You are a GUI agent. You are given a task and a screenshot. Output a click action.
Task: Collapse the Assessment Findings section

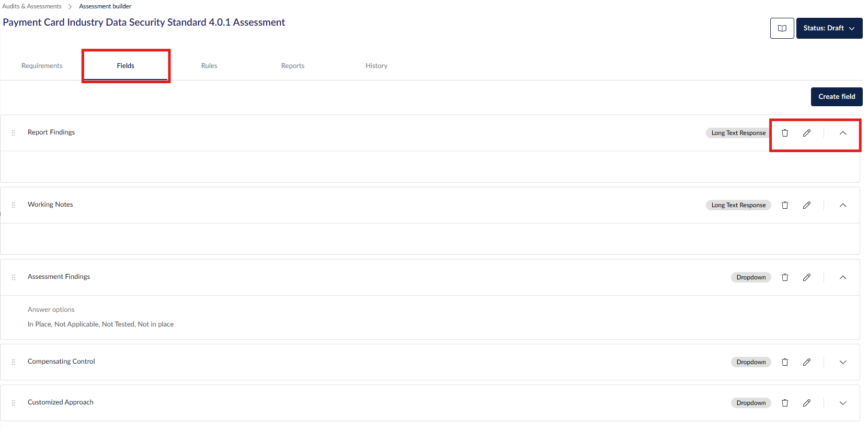842,277
